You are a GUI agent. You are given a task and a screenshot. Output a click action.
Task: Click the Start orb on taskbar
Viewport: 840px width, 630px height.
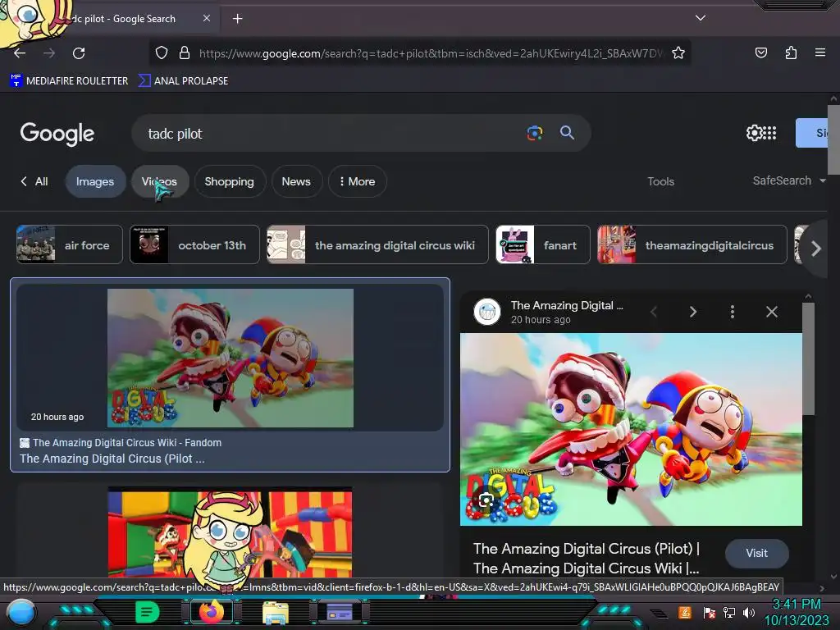21,612
